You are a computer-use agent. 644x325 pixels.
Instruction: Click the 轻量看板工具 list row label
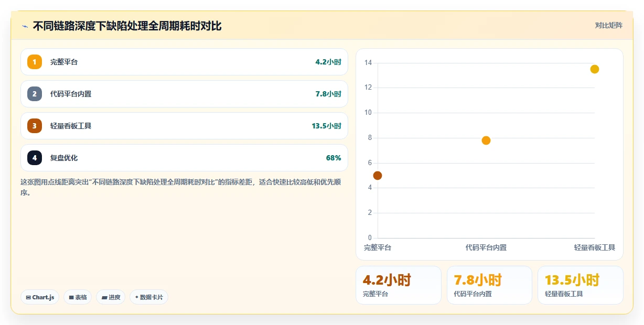tap(71, 126)
